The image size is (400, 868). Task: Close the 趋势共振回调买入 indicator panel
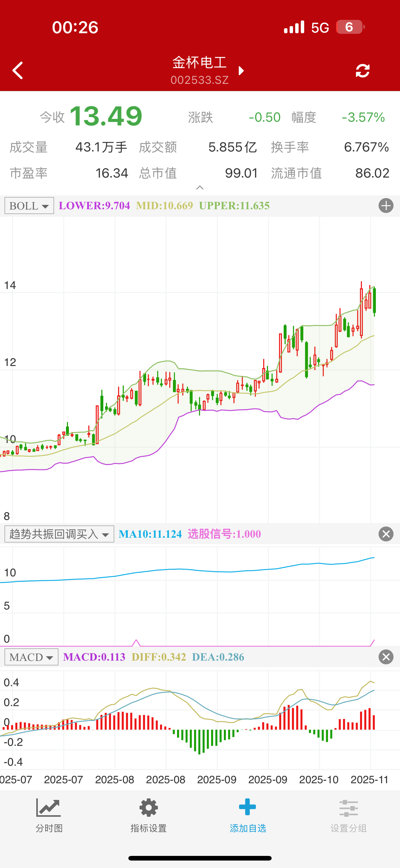click(x=385, y=534)
